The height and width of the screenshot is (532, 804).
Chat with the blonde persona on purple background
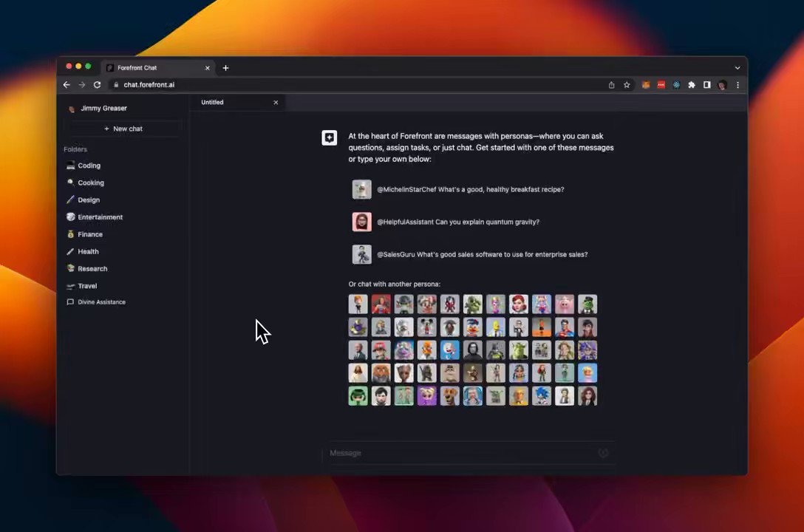[426, 395]
